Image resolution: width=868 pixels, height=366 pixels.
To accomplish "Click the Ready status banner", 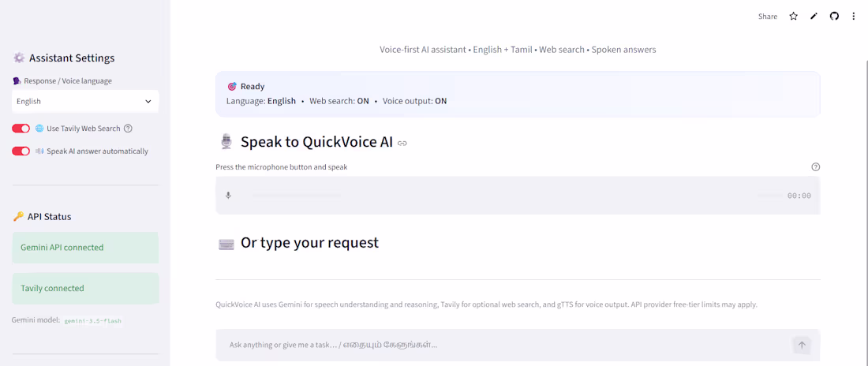I will pyautogui.click(x=518, y=94).
